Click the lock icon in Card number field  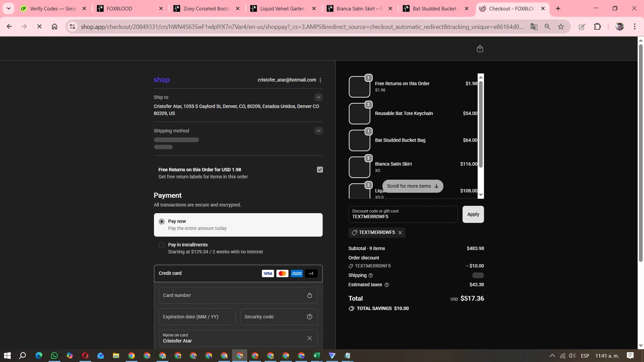tap(310, 295)
